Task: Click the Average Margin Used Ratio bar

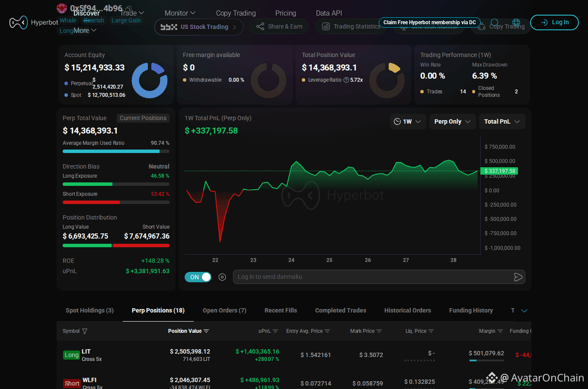Action: point(116,151)
